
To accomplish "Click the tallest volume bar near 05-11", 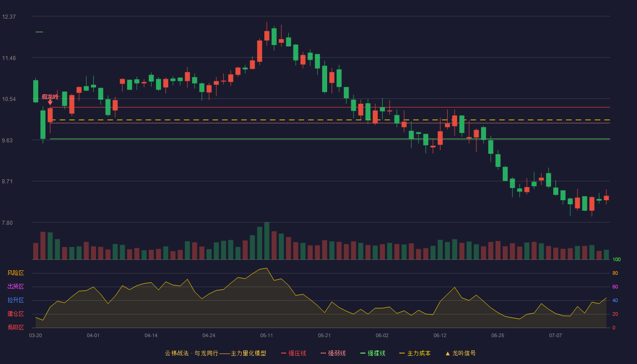I will pos(267,241).
